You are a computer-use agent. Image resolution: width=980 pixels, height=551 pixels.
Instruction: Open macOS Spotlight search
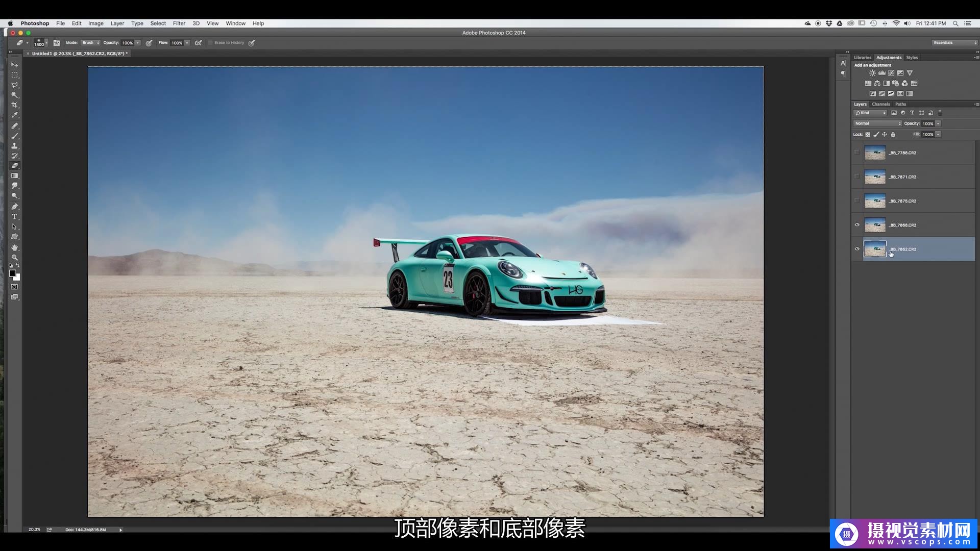tap(955, 23)
